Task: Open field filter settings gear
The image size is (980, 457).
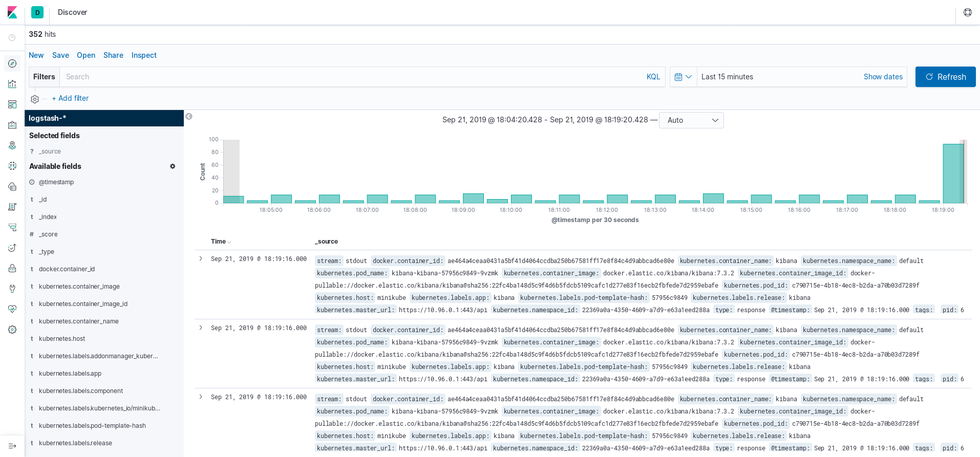Action: [173, 166]
